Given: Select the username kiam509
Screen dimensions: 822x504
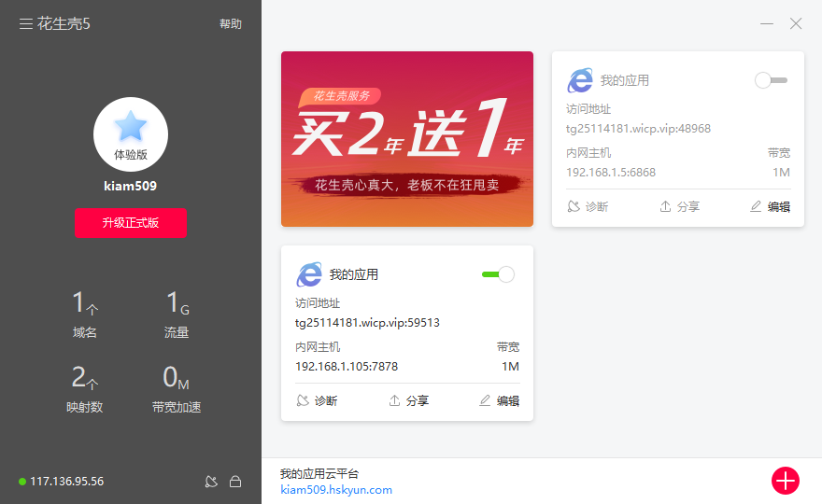Looking at the screenshot, I should click(130, 186).
